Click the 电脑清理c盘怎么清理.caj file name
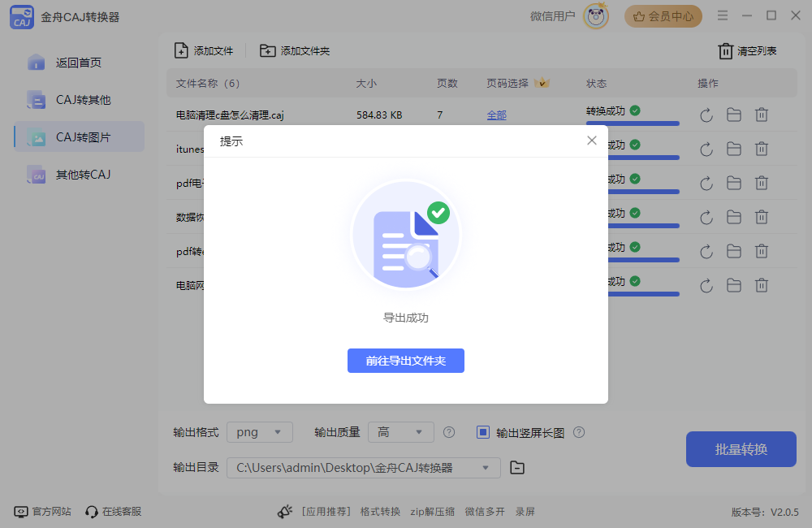 coord(230,115)
